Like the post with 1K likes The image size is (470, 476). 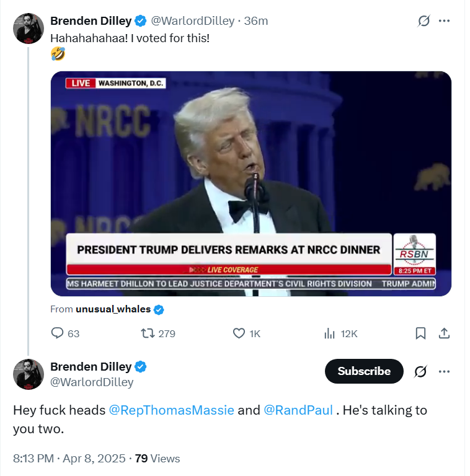(x=239, y=333)
